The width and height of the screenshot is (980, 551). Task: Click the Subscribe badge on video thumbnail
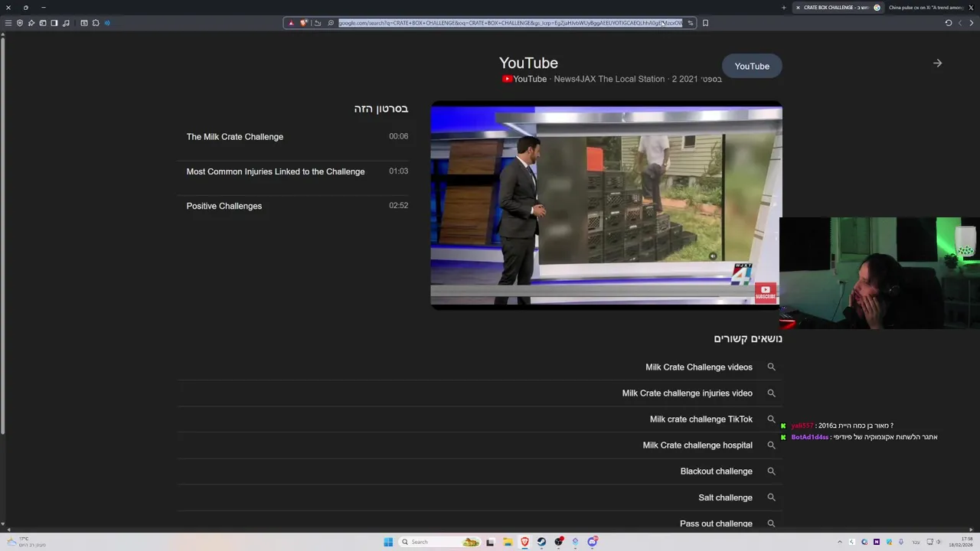(x=766, y=292)
